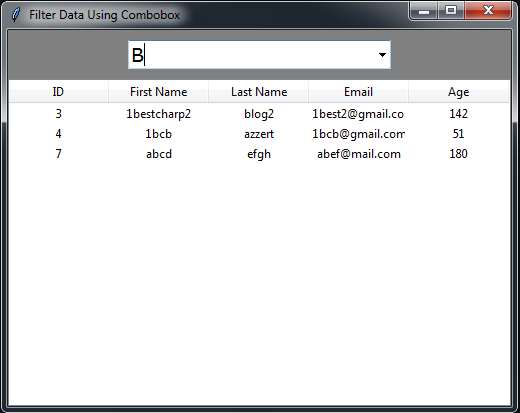Click the Email column header

tap(358, 92)
